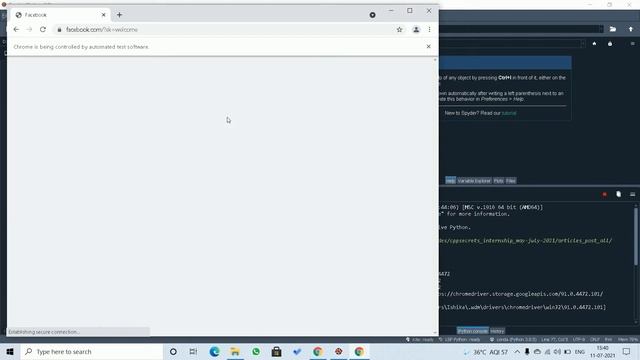Click the clear console page icon in Spyder
The image size is (640, 360).
pyautogui.click(x=618, y=194)
